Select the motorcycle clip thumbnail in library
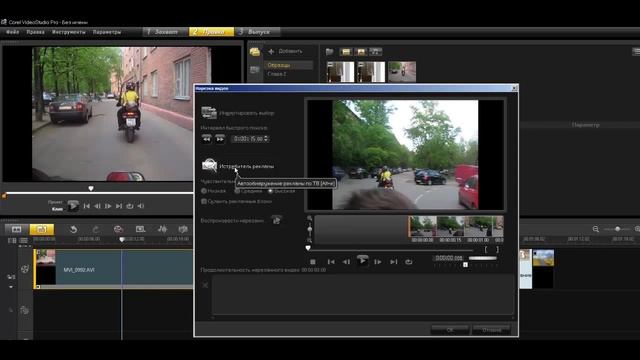The image size is (640, 360). pos(402,72)
